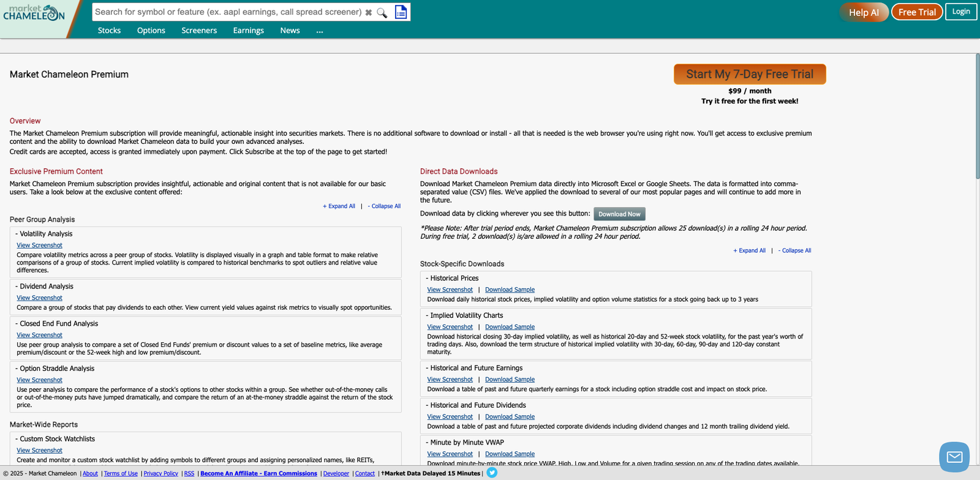
Task: Clear search field with X icon
Action: (369, 12)
